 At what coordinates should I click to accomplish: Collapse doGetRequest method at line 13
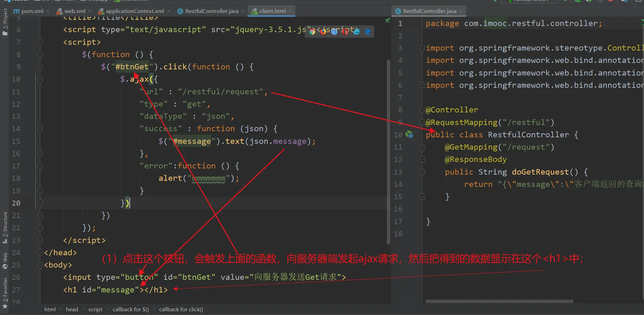422,172
